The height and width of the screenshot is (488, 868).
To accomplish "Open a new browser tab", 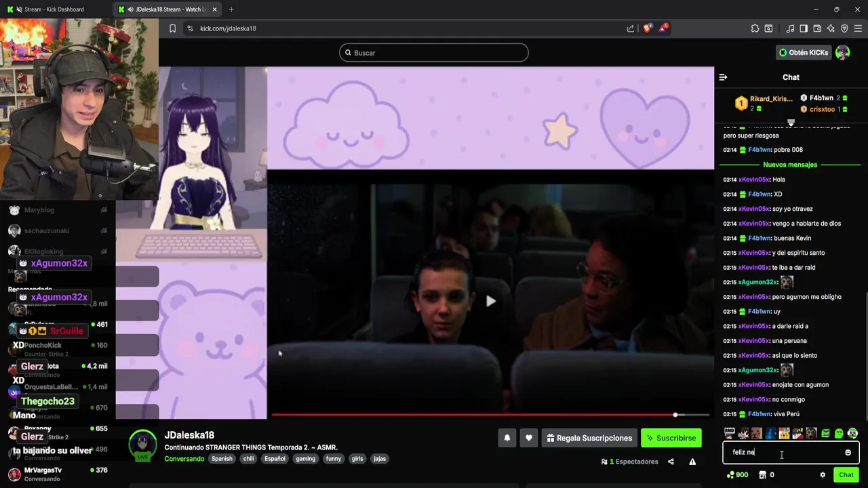I will (231, 9).
